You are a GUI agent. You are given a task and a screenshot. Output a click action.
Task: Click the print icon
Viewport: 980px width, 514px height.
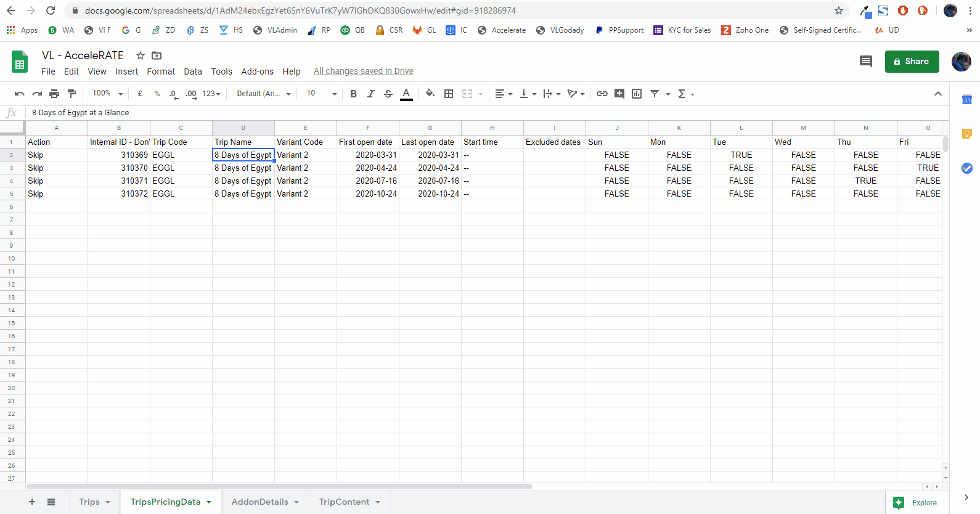click(x=54, y=94)
